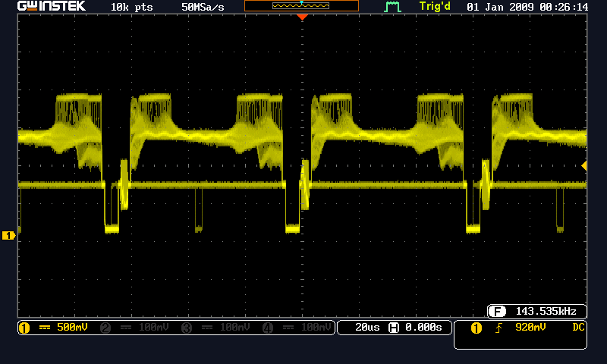607x364 pixels.
Task: Enable channel 4 indicator
Action: (x=267, y=328)
